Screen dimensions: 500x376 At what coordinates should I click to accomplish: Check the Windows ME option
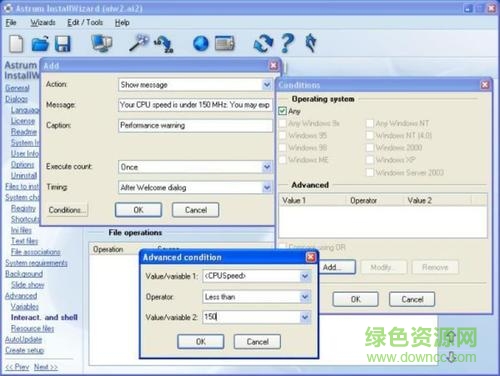point(282,160)
